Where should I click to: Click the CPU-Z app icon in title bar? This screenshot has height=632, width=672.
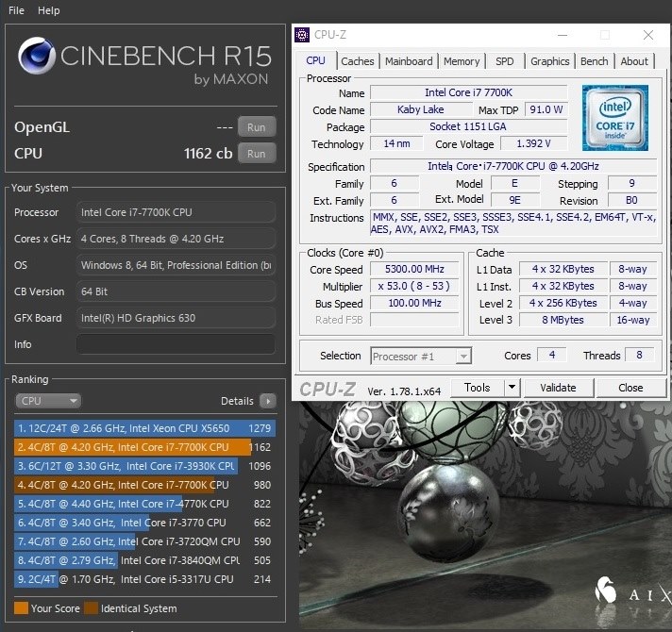302,35
